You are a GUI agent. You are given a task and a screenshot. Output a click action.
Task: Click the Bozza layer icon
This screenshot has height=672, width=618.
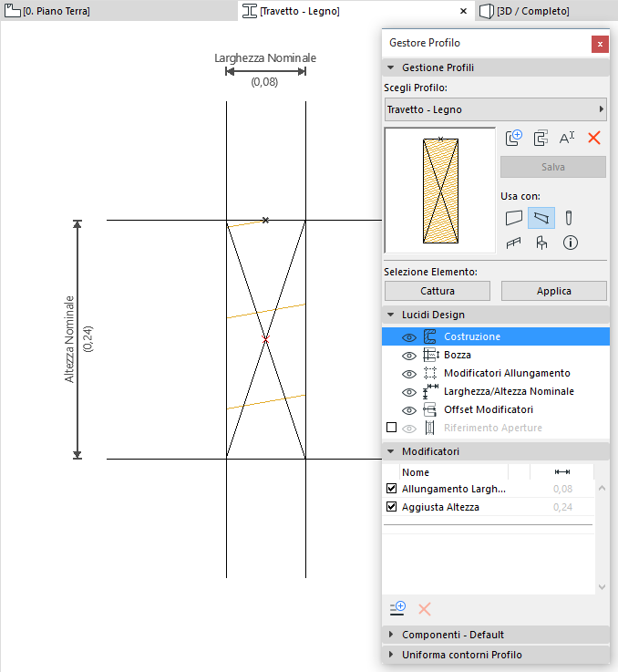pyautogui.click(x=431, y=355)
